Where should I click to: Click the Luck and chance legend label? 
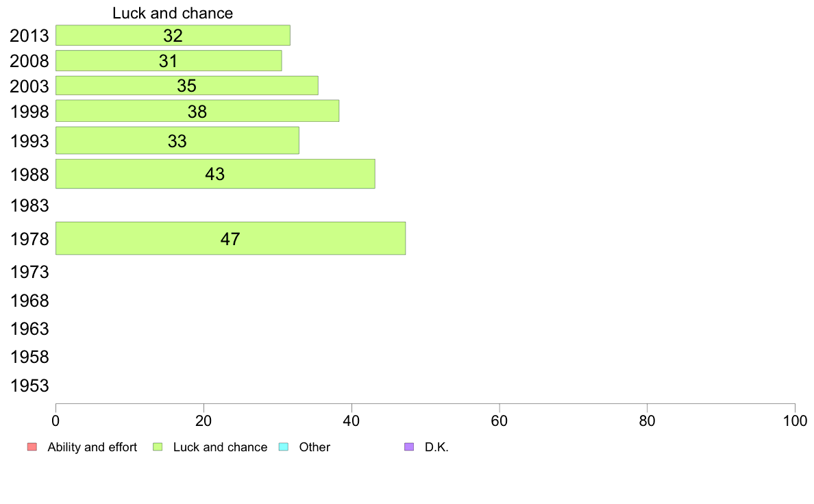pyautogui.click(x=220, y=447)
